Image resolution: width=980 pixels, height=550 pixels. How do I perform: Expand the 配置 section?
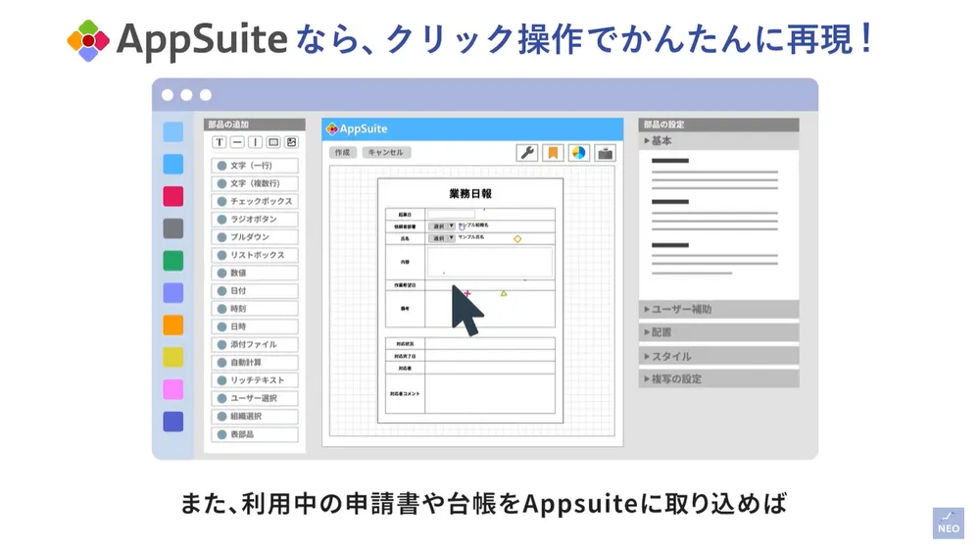click(x=718, y=332)
